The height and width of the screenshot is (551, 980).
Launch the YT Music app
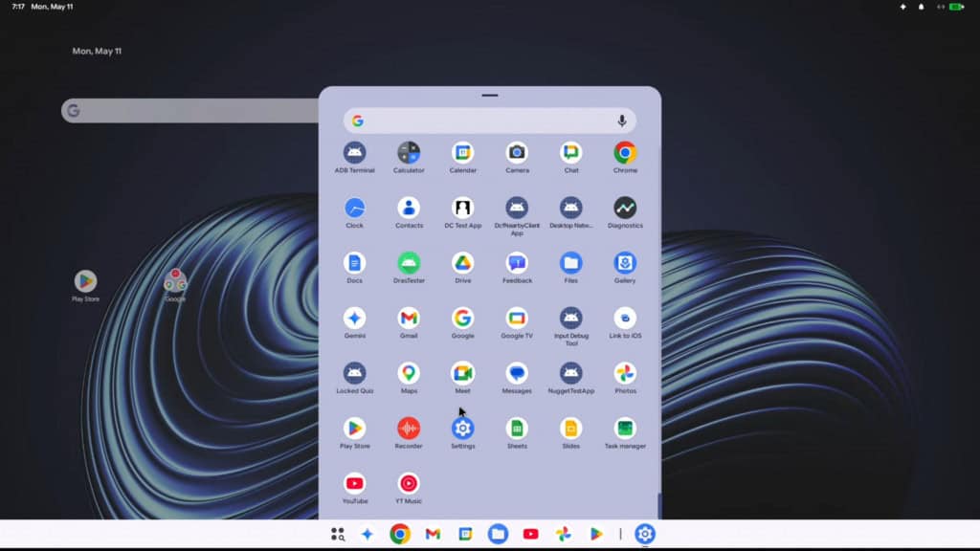click(409, 483)
